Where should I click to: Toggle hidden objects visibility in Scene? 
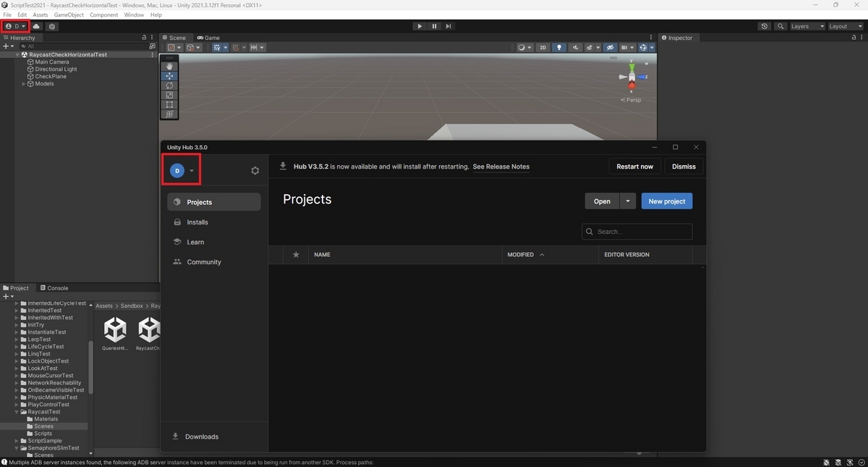point(610,48)
